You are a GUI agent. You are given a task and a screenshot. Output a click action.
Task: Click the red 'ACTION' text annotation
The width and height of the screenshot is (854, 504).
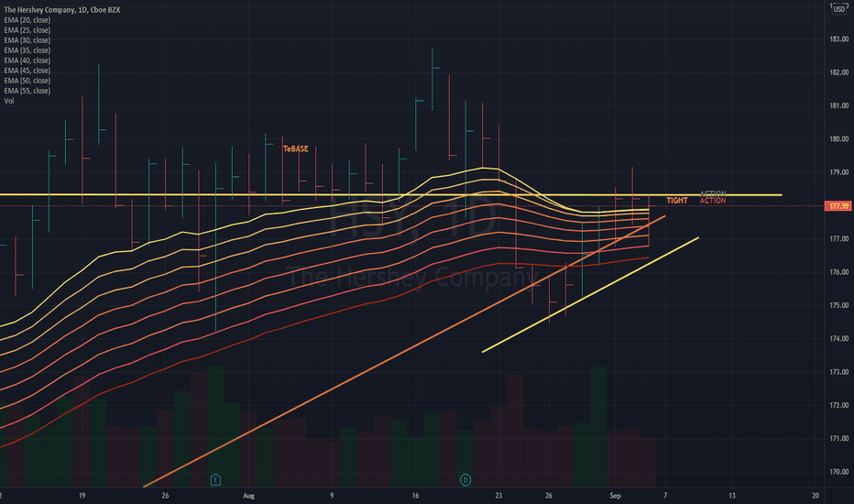click(713, 201)
